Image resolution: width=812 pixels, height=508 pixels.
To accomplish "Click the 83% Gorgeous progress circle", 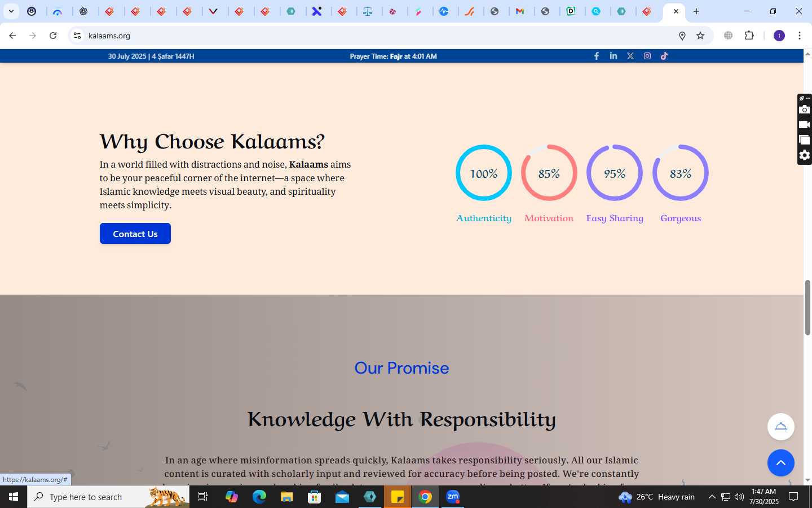I will (x=681, y=173).
